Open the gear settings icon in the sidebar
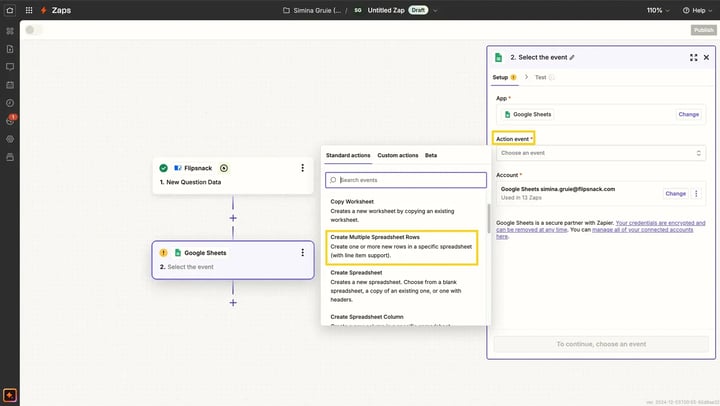Screen dimensions: 720x406 (x=10, y=139)
